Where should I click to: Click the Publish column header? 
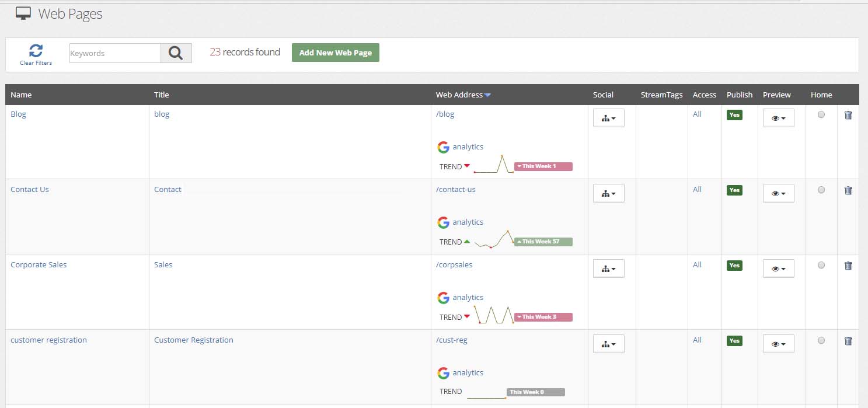point(740,95)
